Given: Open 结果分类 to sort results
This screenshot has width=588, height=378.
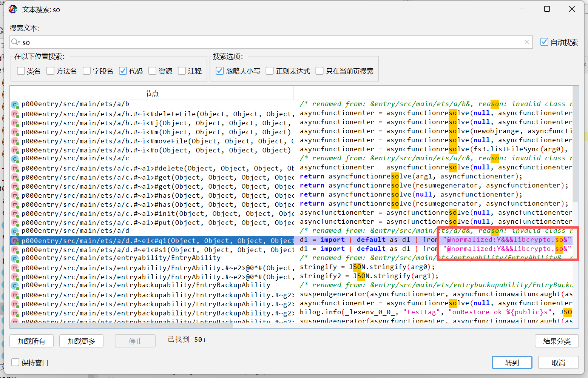Looking at the screenshot, I should tap(557, 341).
